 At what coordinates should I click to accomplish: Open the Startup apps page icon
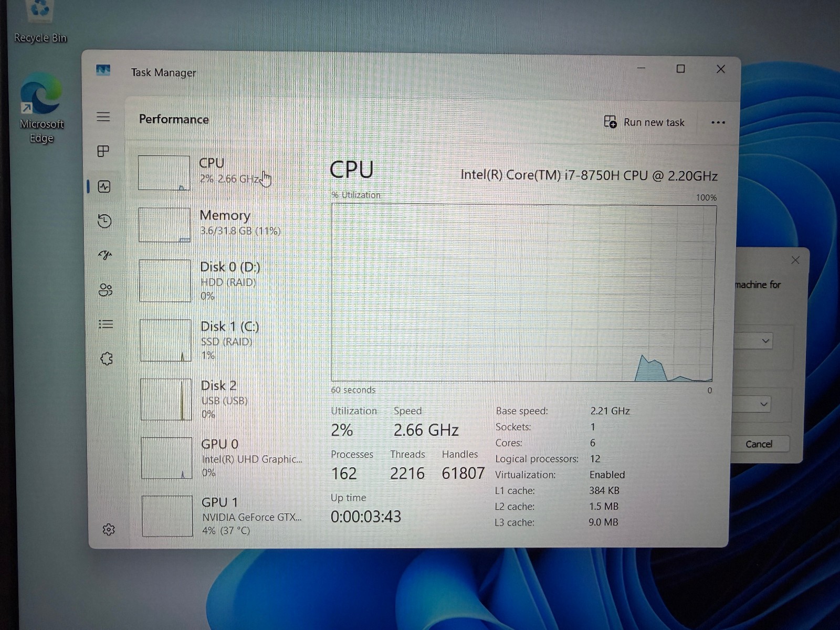coord(105,255)
